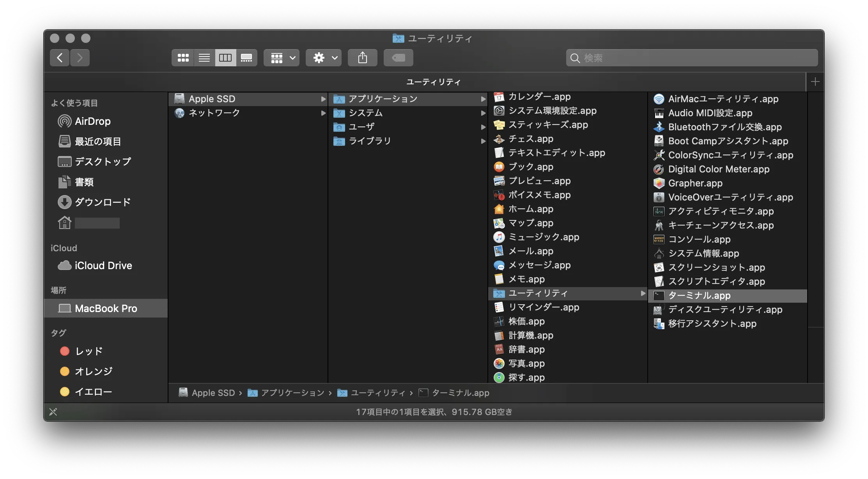
Task: Select ミュージック.app icon
Action: tap(499, 237)
